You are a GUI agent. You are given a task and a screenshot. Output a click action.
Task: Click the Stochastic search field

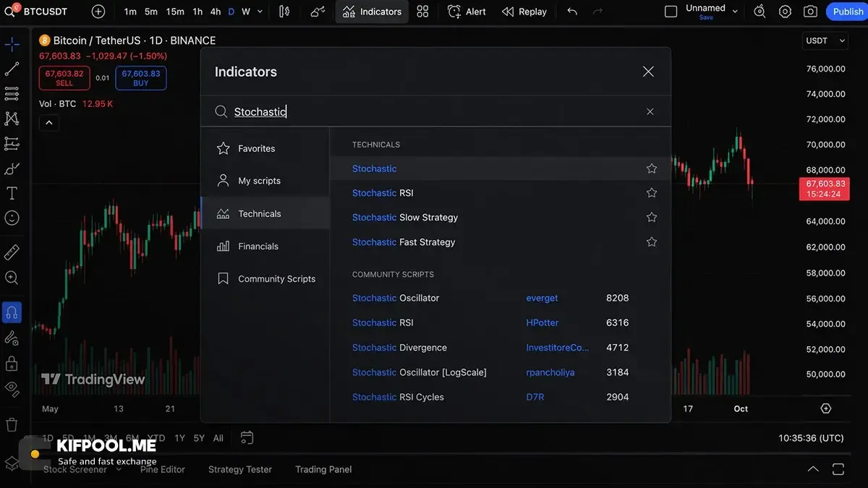tap(434, 111)
